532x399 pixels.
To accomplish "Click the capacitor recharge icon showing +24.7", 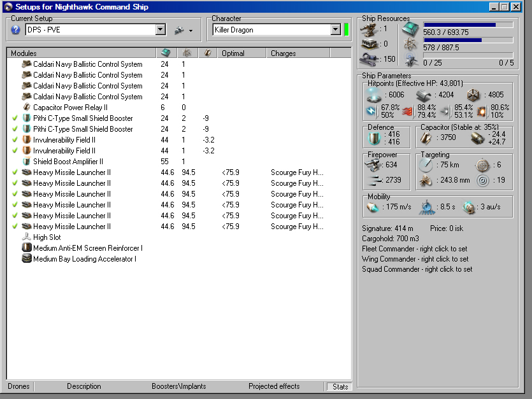I will (478, 138).
